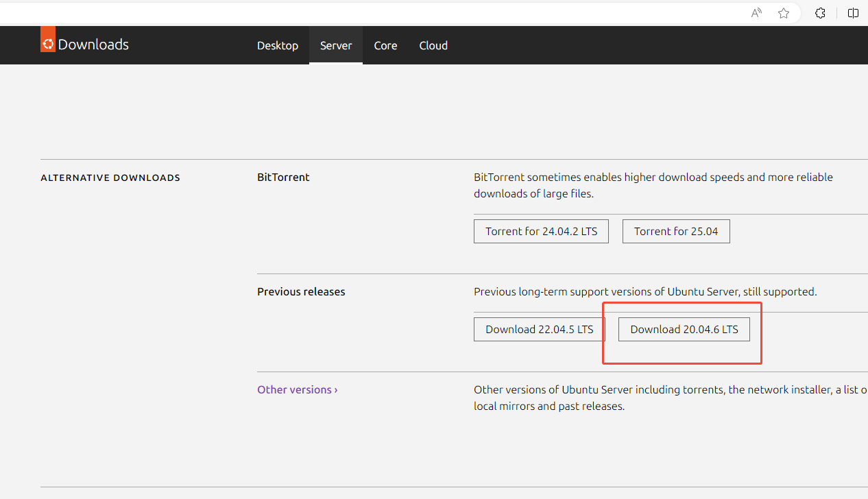Click the Previous releases heading
The width and height of the screenshot is (868, 499).
tap(301, 291)
